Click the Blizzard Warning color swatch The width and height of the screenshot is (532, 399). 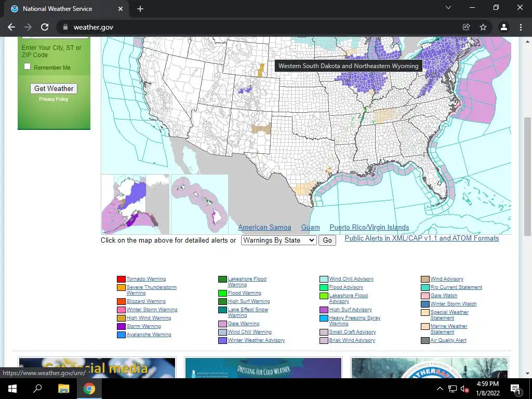click(121, 302)
